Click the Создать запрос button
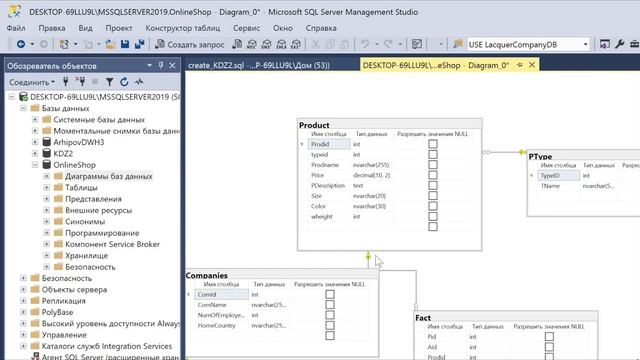The height and width of the screenshot is (360, 640). click(190, 44)
